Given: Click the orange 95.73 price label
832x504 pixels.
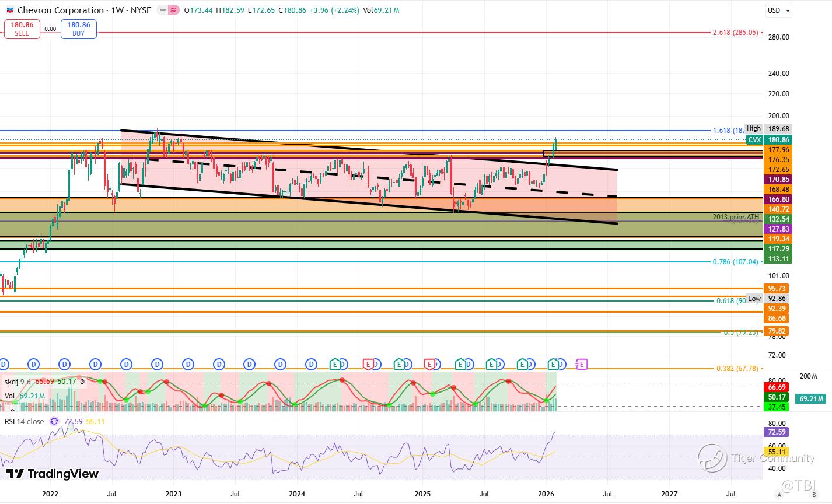Looking at the screenshot, I should coord(778,289).
